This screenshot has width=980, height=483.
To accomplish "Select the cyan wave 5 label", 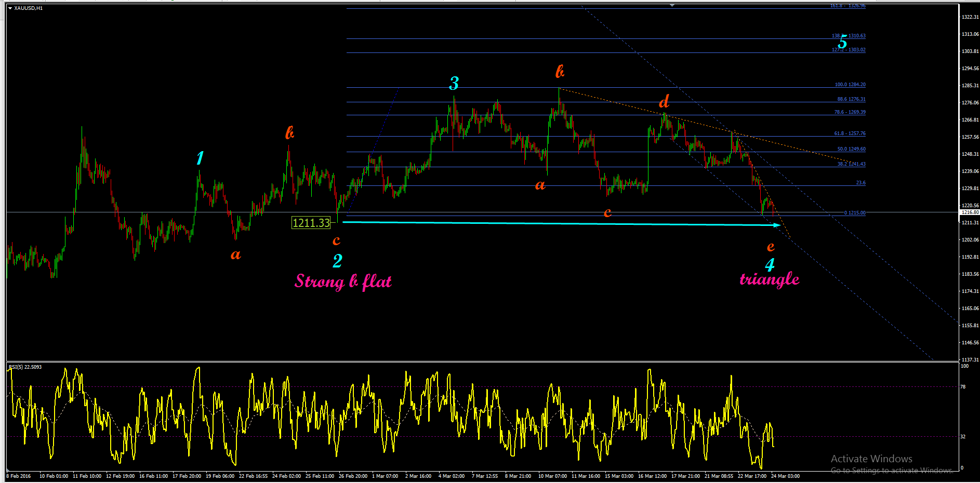I will pyautogui.click(x=842, y=42).
